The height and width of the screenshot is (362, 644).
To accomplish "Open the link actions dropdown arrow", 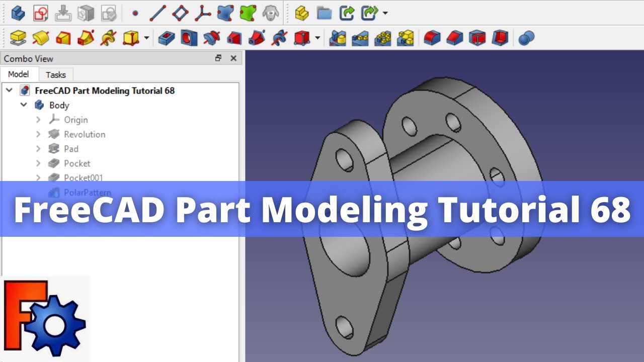I will (385, 13).
